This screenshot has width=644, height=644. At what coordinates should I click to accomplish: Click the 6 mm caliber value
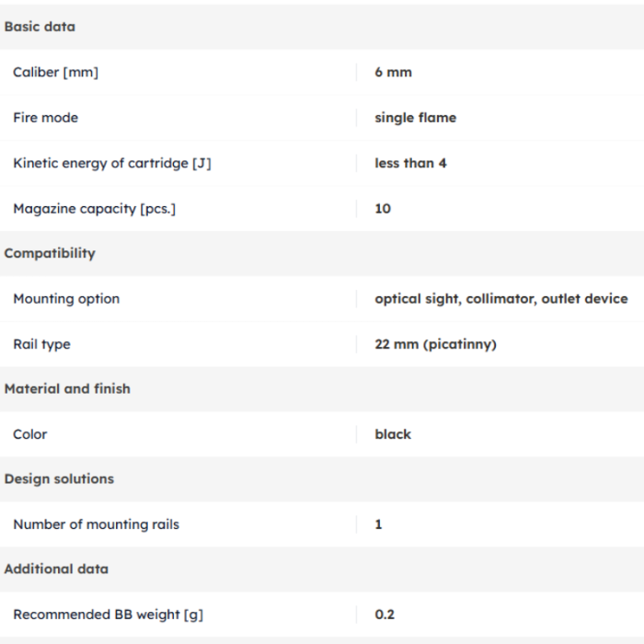tap(393, 73)
